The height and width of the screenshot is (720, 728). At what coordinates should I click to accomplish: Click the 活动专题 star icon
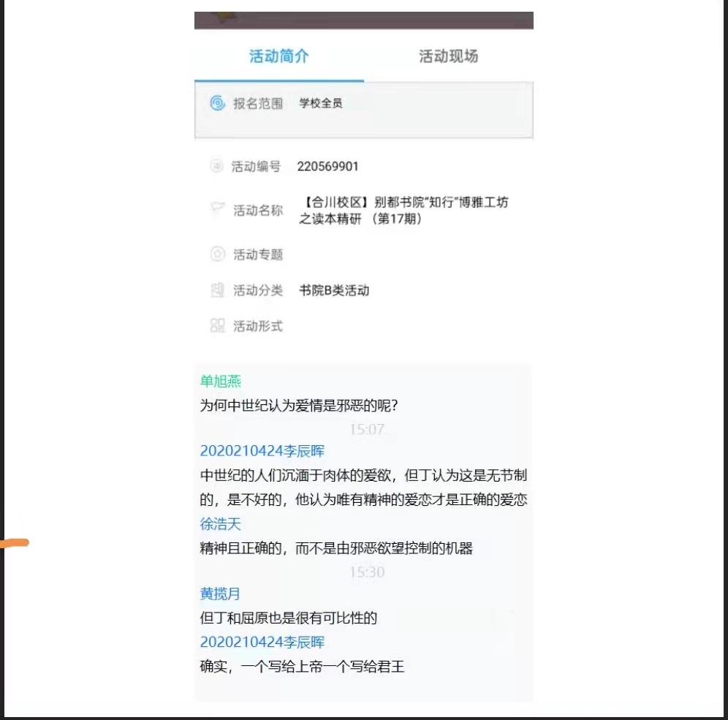217,254
